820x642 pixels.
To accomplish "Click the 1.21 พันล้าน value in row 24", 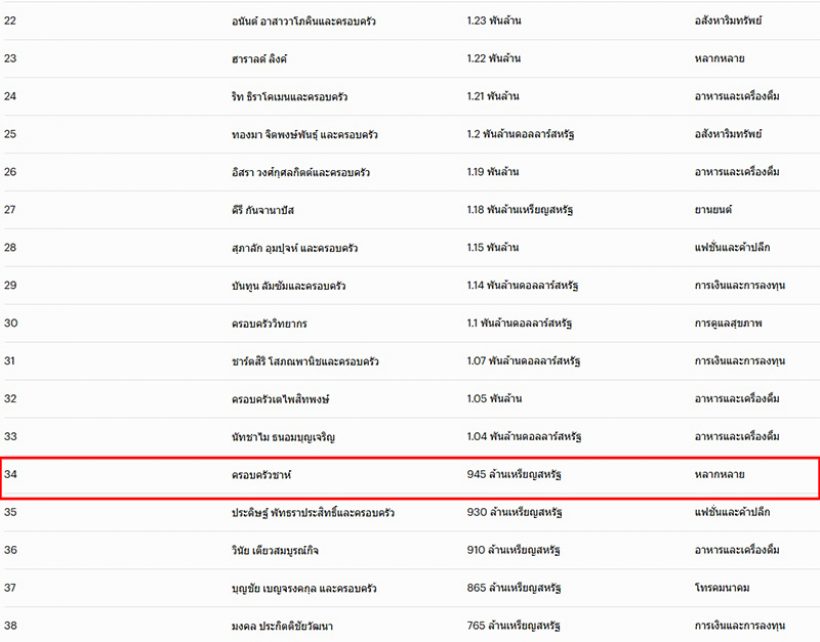I will click(493, 97).
